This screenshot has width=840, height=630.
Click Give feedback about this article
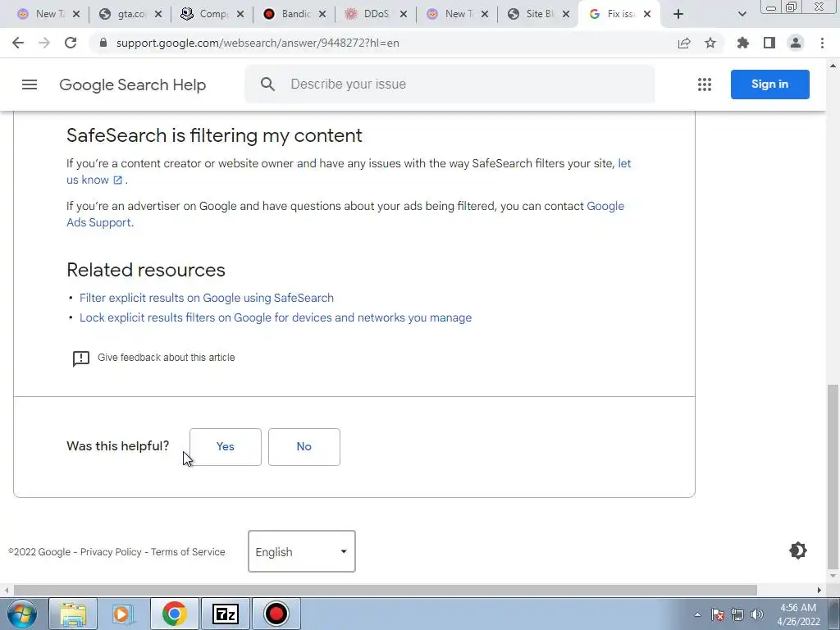pyautogui.click(x=166, y=358)
